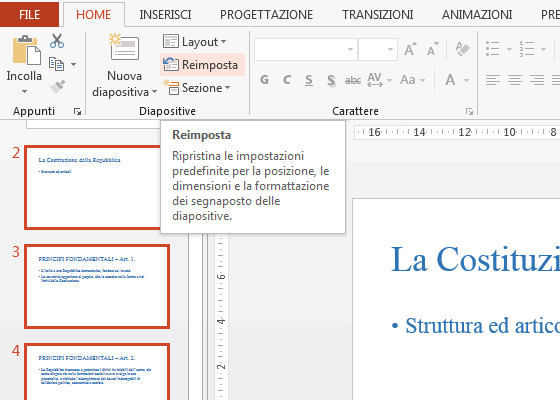Click the bullet text Struttura ed articoli
The width and height of the screenshot is (560, 400).
pos(482,325)
